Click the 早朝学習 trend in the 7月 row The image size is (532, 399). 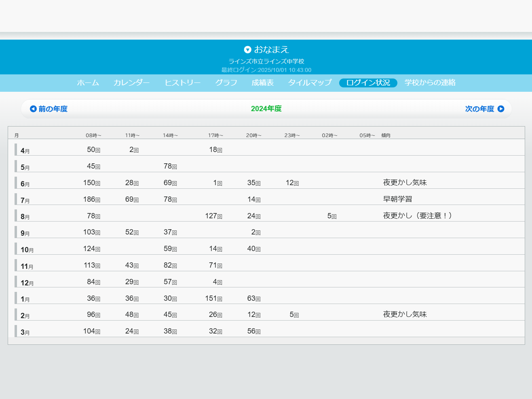(397, 199)
